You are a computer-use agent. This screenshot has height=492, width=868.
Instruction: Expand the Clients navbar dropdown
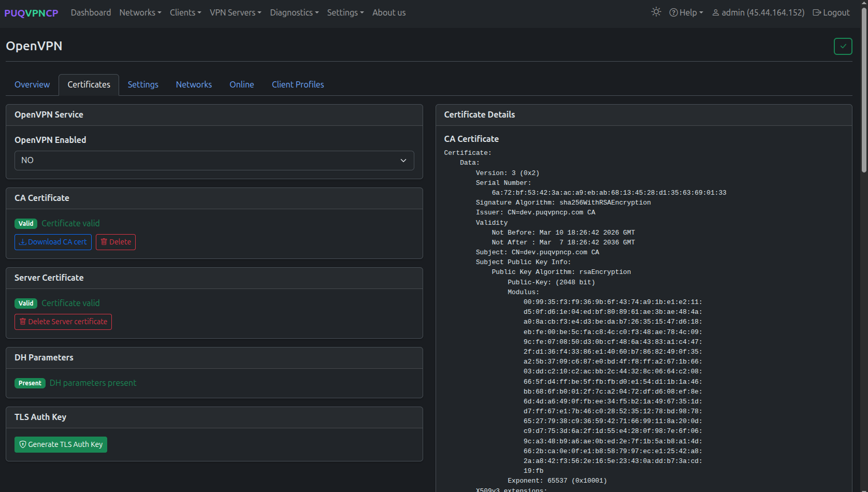pyautogui.click(x=185, y=12)
